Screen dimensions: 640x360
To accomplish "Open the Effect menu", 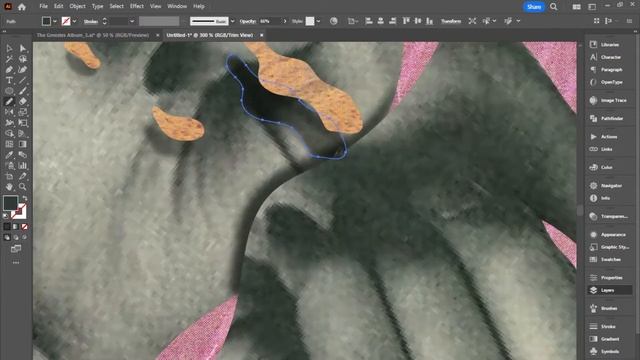I will 137,7.
